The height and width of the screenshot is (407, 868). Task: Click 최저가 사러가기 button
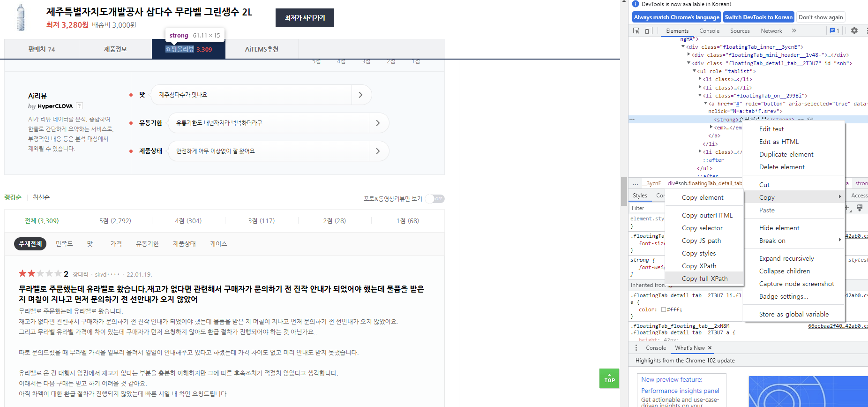click(305, 18)
